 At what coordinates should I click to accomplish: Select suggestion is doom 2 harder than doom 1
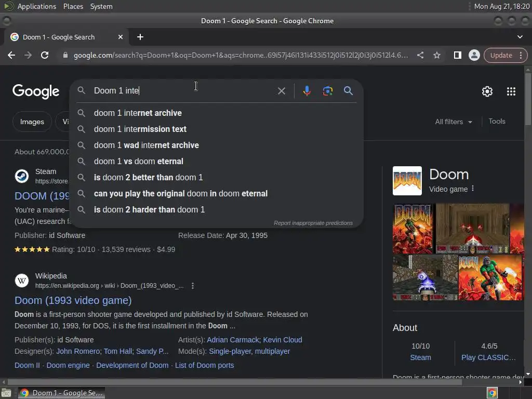(x=217, y=210)
